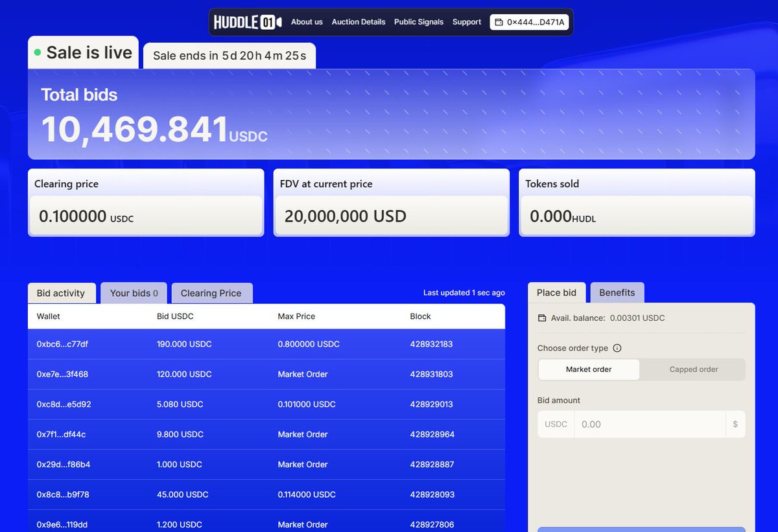
Task: Click the 190.000 USDC bid value
Action: [184, 344]
